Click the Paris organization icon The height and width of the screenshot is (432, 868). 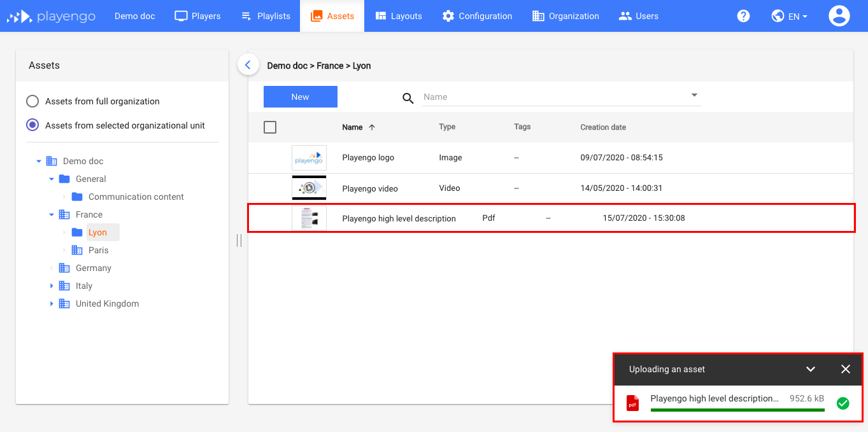click(77, 250)
